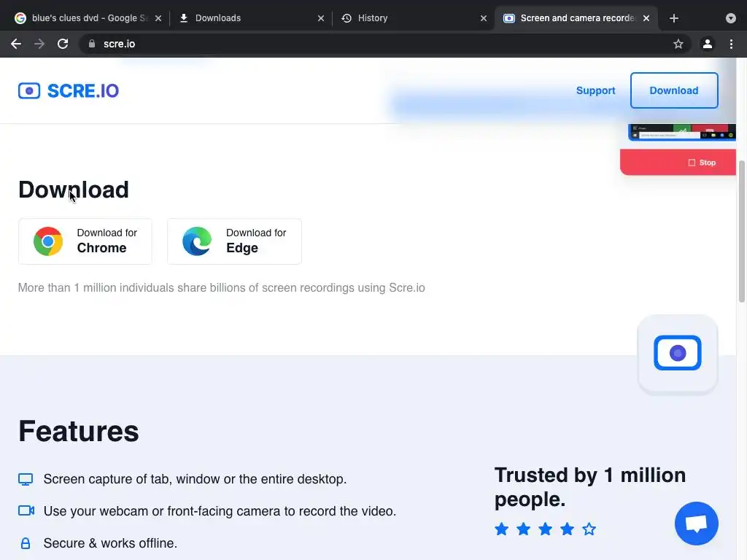Open Chrome's three-dot menu
747x560 pixels.
pos(731,44)
